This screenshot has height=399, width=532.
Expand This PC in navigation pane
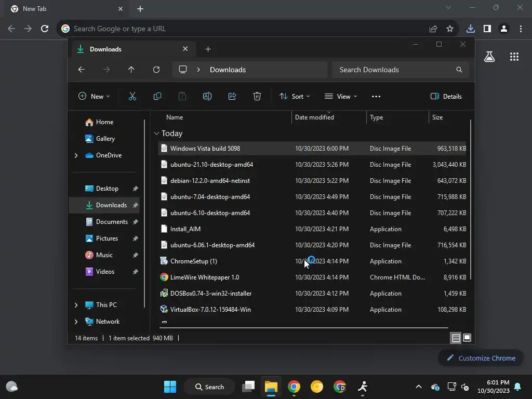click(76, 305)
